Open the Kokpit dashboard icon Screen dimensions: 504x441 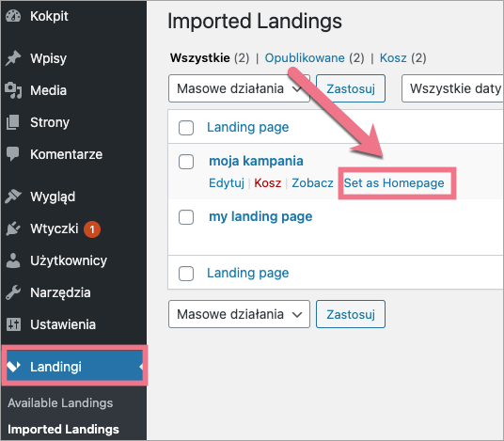tap(13, 16)
